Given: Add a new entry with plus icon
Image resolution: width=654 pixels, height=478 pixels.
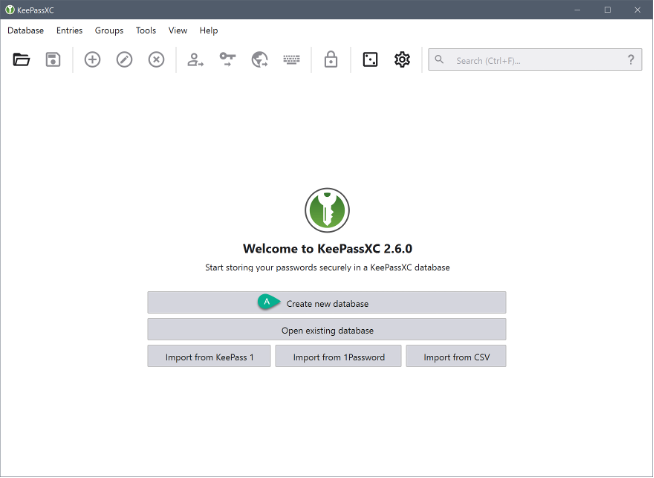Looking at the screenshot, I should click(92, 60).
